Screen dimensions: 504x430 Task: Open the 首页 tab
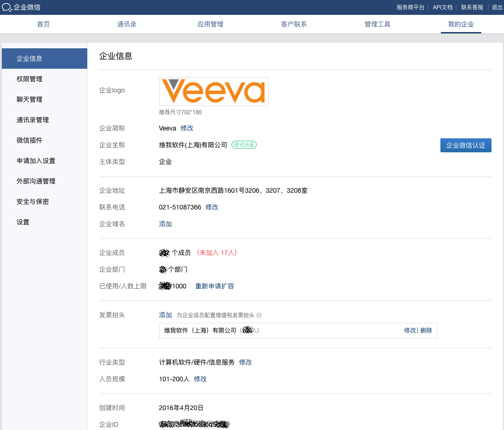[43, 24]
